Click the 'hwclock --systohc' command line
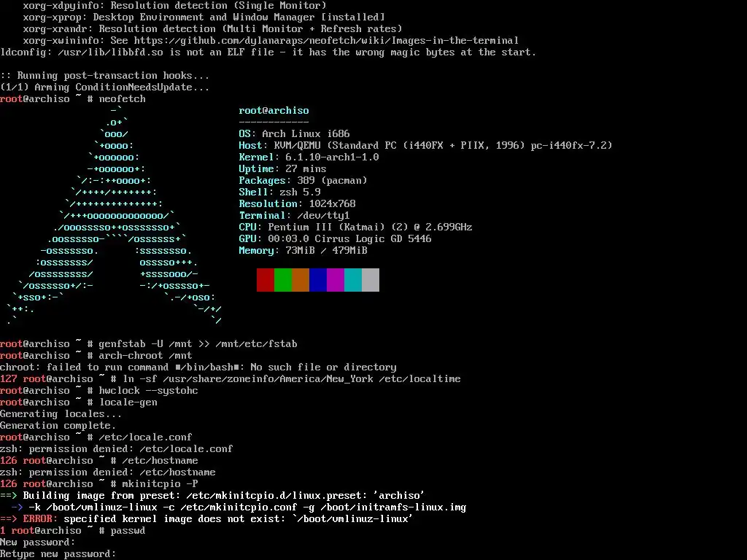This screenshot has width=747, height=560. (99, 391)
